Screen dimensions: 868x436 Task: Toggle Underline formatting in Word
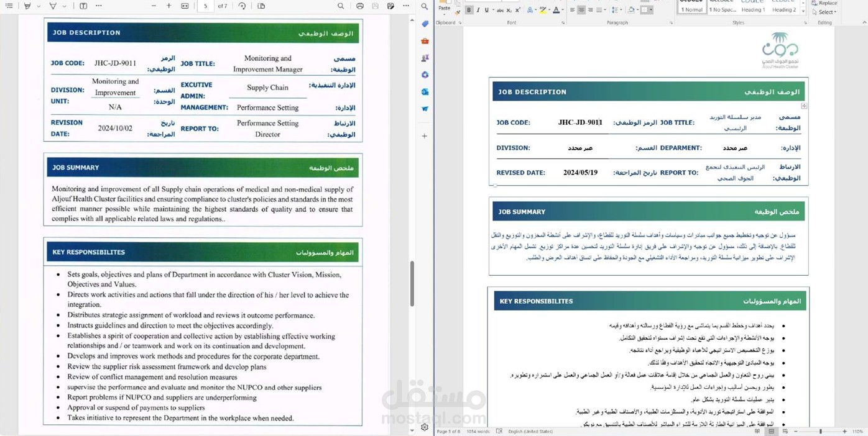[486, 10]
